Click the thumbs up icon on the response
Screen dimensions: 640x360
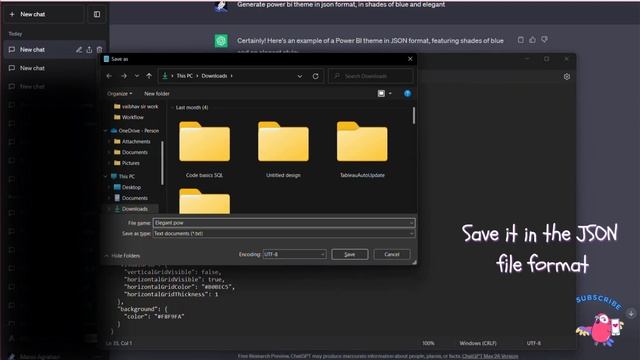point(533,40)
